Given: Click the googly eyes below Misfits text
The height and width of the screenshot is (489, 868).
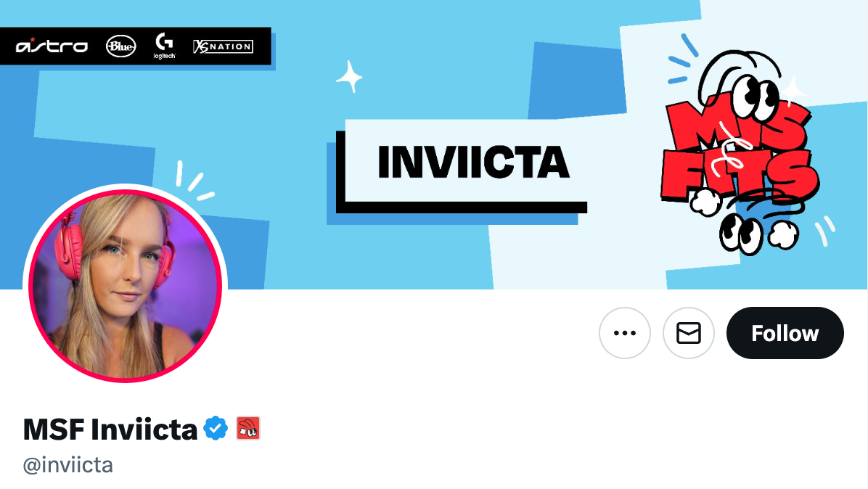Looking at the screenshot, I should coord(741,234).
